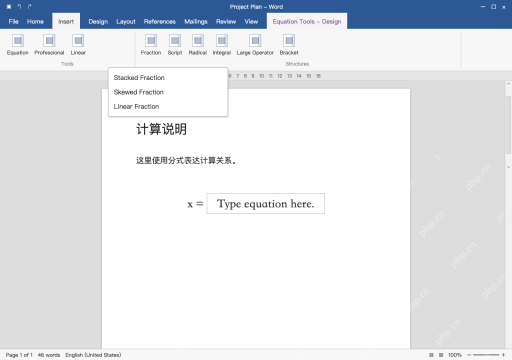Switch to the Design tab
The height and width of the screenshot is (360, 512).
(x=98, y=22)
